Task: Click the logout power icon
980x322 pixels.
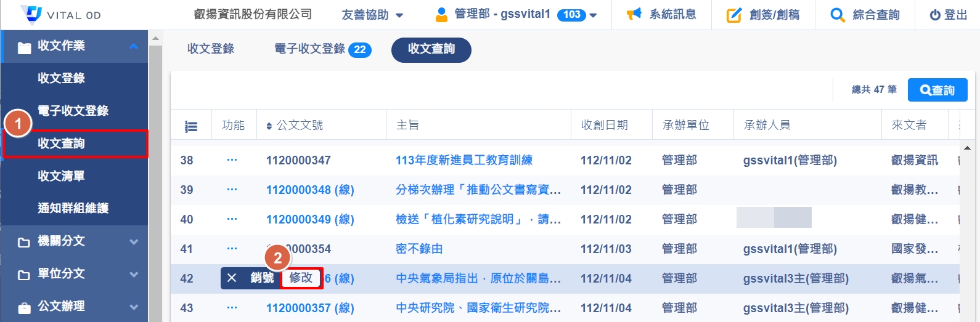Action: [x=935, y=15]
